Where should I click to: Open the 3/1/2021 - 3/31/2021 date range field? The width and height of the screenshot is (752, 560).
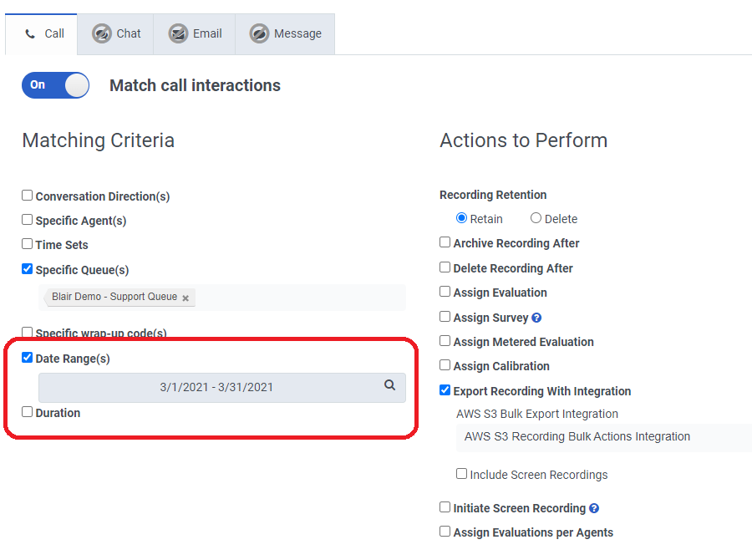pyautogui.click(x=216, y=387)
